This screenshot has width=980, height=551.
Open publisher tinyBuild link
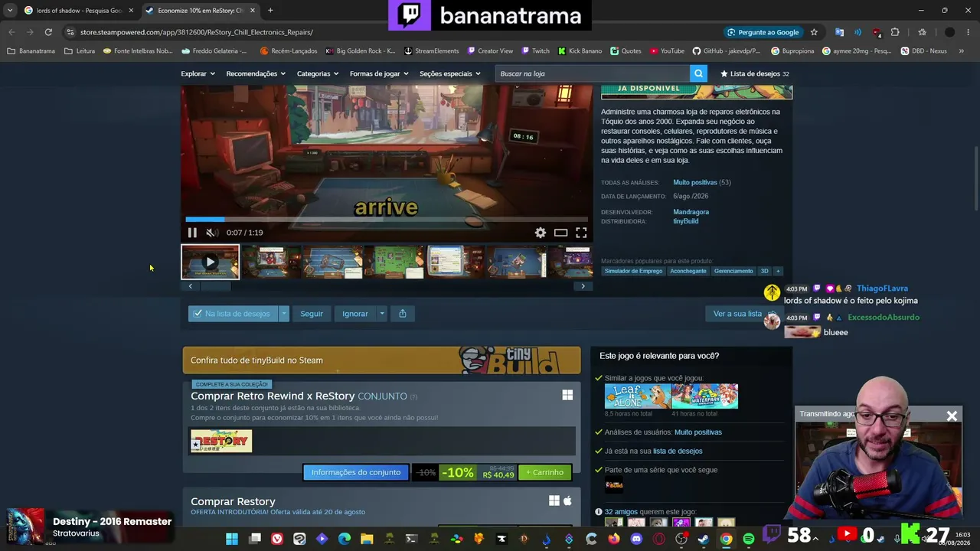[686, 221]
